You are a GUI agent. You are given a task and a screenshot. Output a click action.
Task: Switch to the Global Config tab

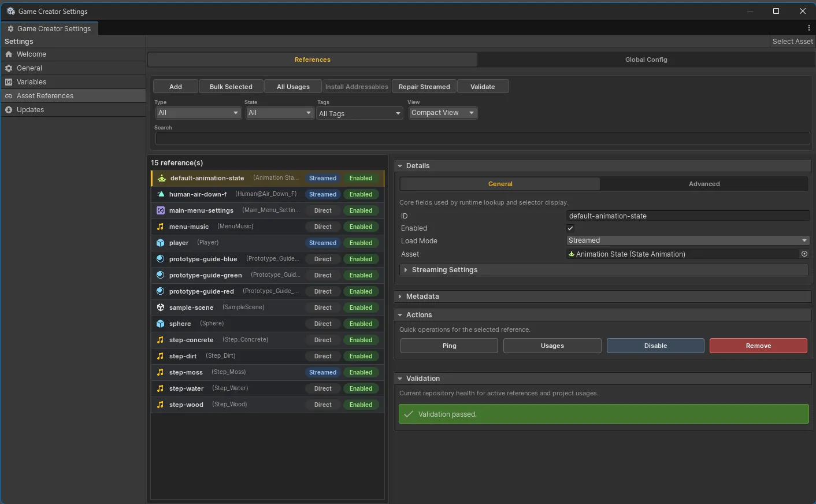click(x=646, y=60)
